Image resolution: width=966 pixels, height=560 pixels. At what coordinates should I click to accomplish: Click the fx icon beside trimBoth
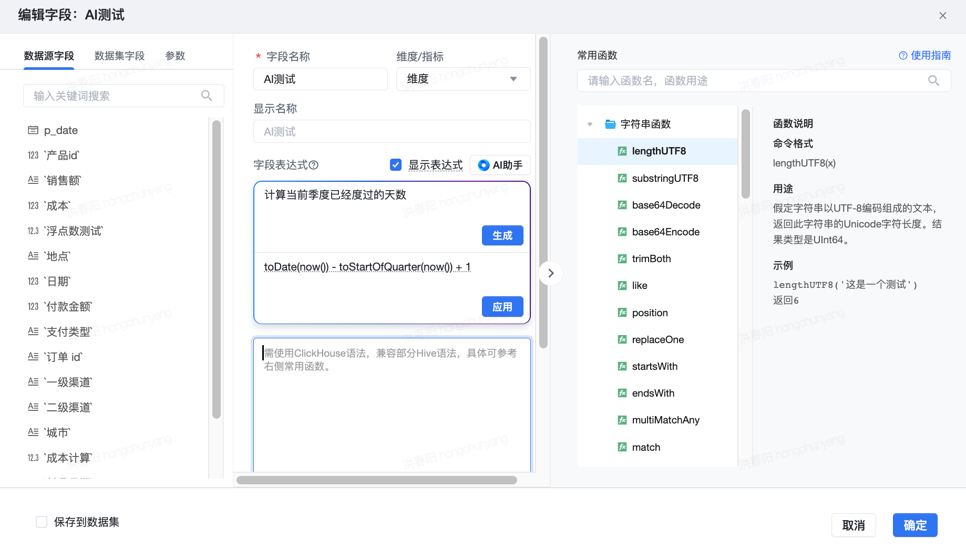[622, 258]
